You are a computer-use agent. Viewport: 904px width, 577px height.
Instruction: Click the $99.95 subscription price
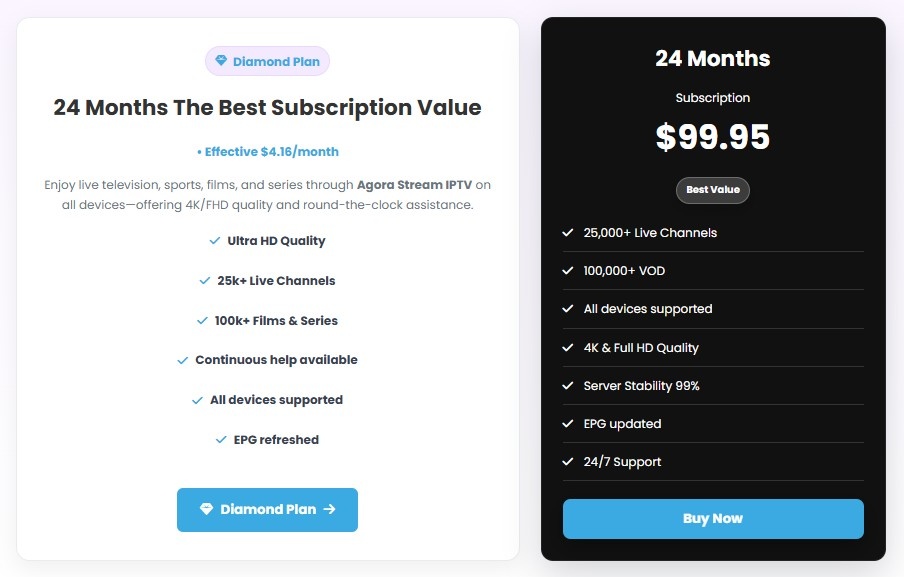[x=712, y=136]
